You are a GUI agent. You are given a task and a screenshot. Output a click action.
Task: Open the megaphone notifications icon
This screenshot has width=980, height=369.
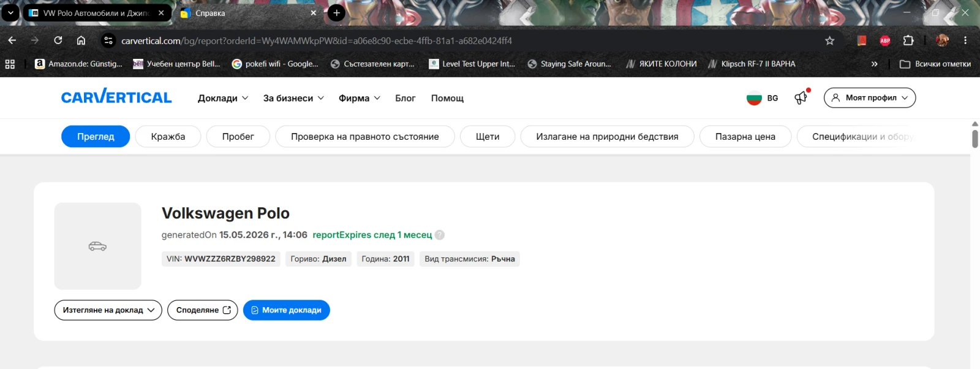pos(801,97)
